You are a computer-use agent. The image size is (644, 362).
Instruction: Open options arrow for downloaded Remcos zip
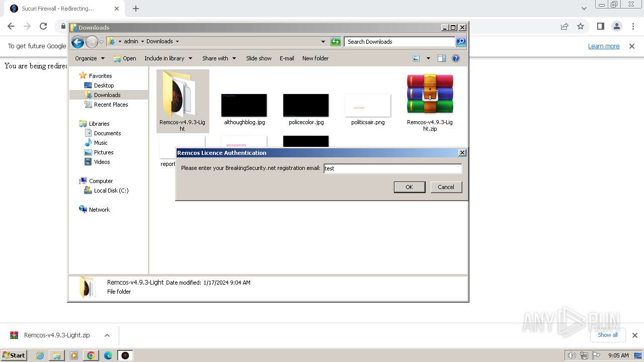[x=107, y=335]
